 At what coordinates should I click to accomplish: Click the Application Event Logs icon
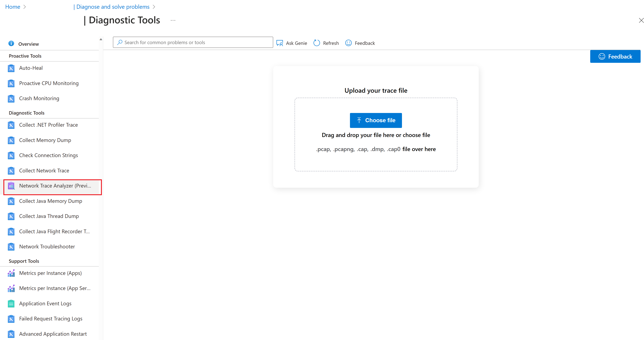[11, 304]
